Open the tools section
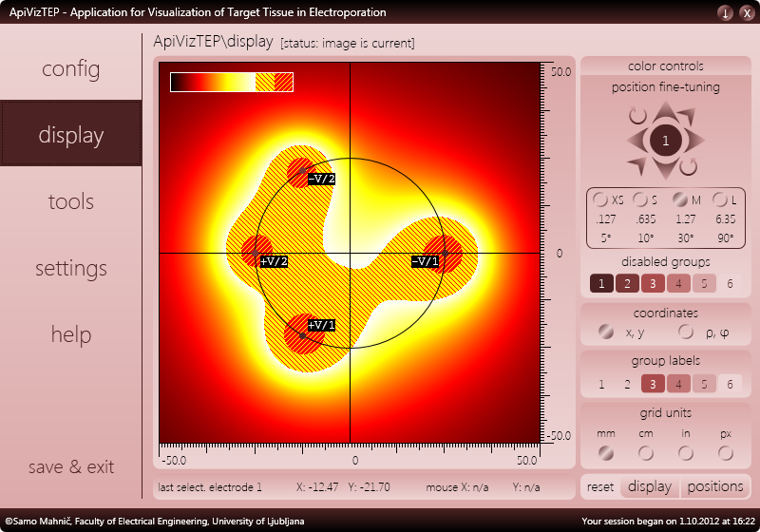This screenshot has height=532, width=760. coord(70,201)
